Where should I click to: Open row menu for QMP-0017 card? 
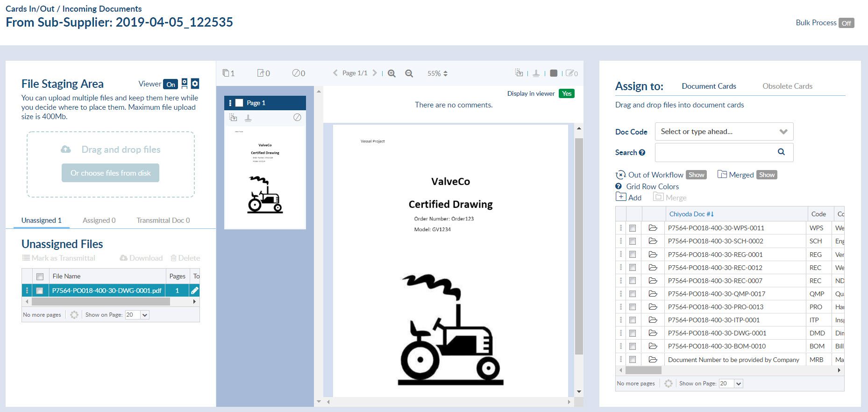point(621,294)
